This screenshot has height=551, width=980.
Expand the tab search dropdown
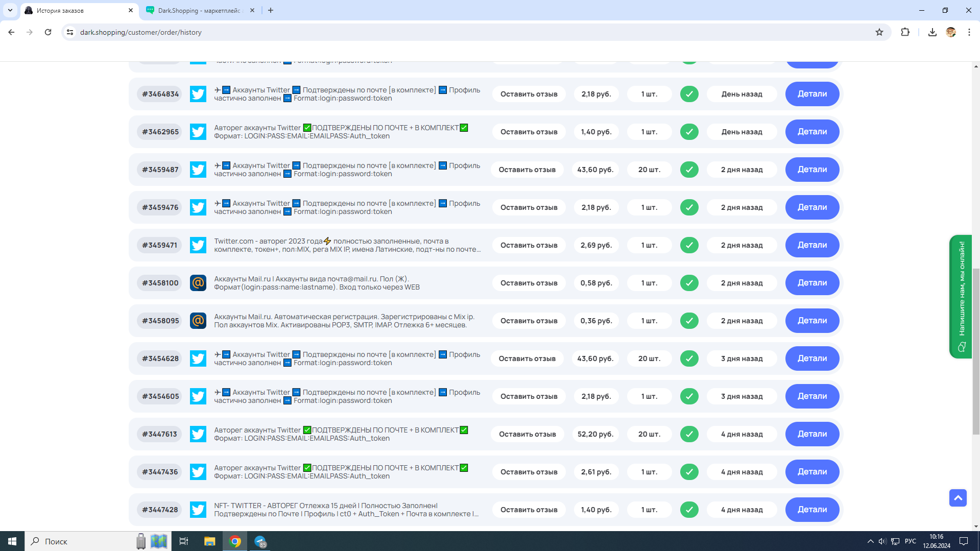10,10
